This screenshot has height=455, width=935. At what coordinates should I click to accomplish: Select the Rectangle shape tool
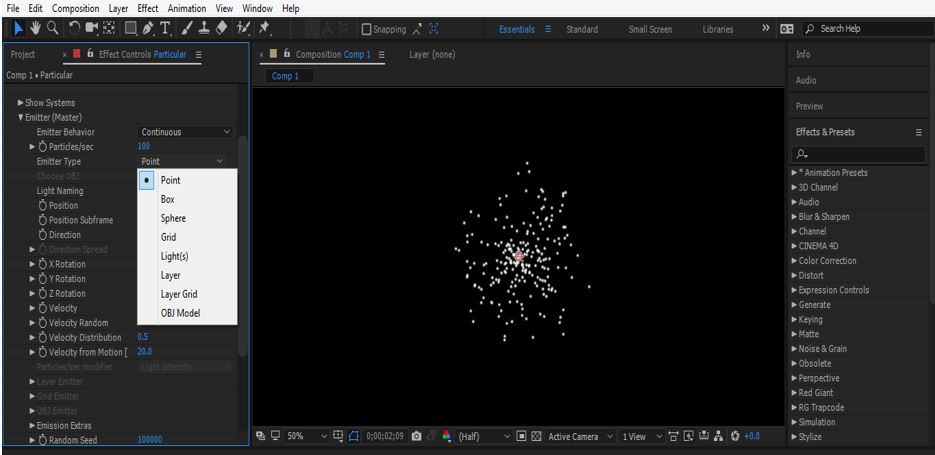tap(131, 28)
